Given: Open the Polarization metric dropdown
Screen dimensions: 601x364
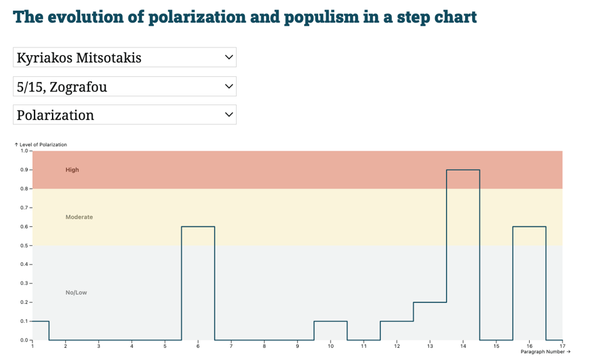Looking at the screenshot, I should coord(125,114).
